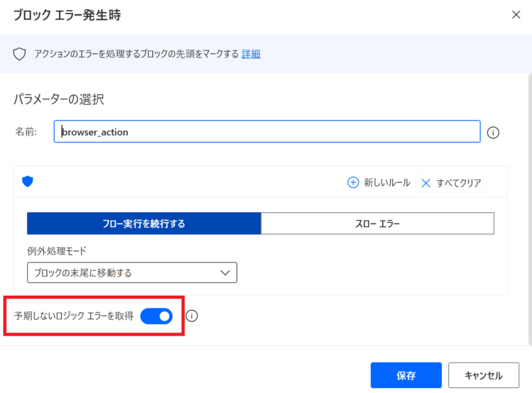This screenshot has width=532, height=393.
Task: Select the スロー エラー tab
Action: click(377, 223)
